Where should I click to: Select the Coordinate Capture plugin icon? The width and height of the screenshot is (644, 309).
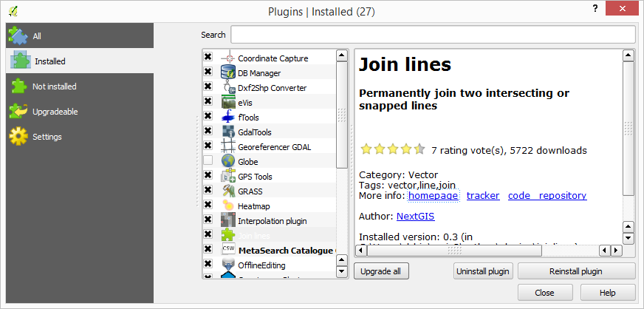pyautogui.click(x=228, y=58)
